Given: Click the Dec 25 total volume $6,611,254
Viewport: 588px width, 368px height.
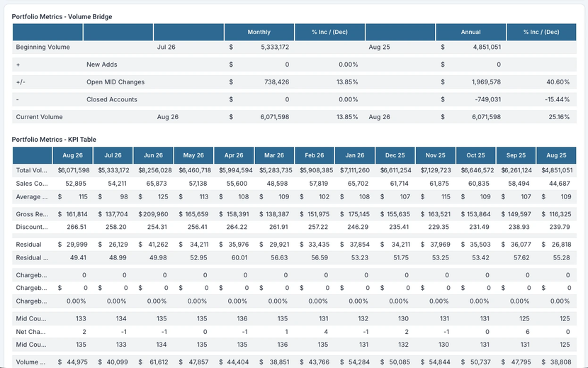Looking at the screenshot, I should [397, 170].
